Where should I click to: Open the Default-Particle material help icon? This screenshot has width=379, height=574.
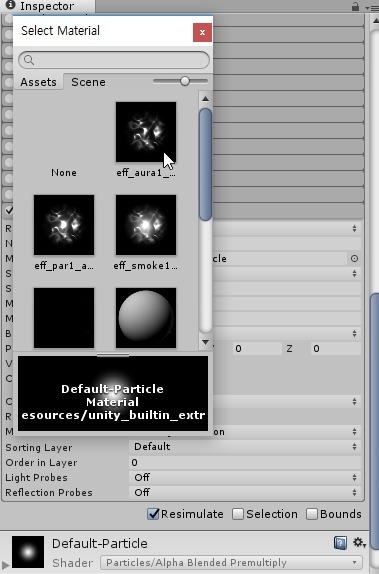tap(340, 543)
